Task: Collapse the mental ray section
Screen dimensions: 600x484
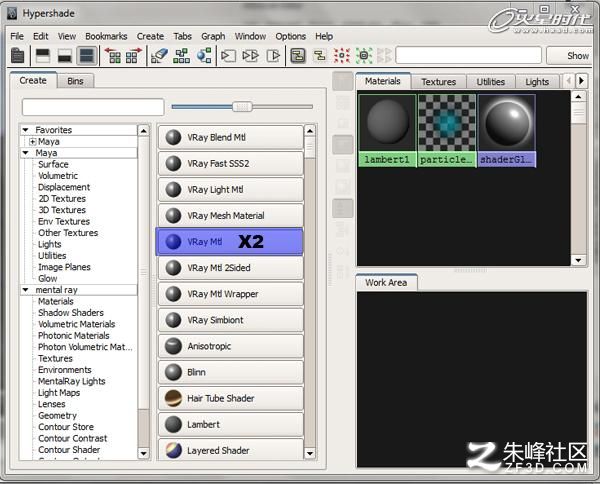Action: point(26,290)
